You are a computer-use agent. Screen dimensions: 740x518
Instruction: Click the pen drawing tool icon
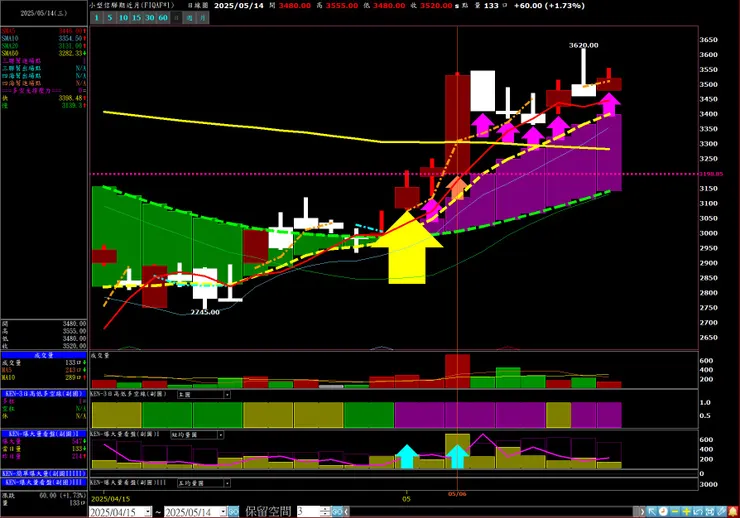click(721, 511)
